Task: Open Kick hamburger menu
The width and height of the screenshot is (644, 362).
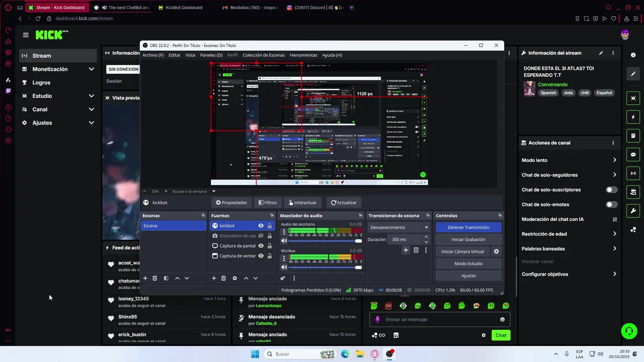Action: click(26, 35)
